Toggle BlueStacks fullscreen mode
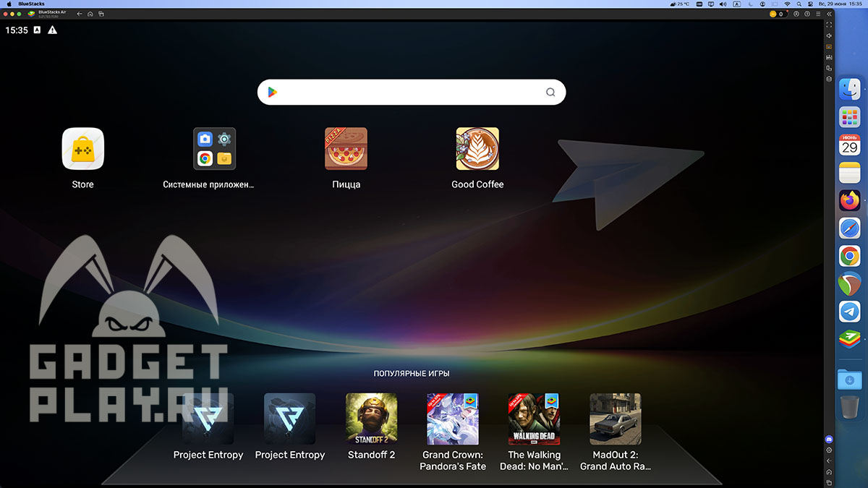The image size is (868, 488). (x=829, y=25)
